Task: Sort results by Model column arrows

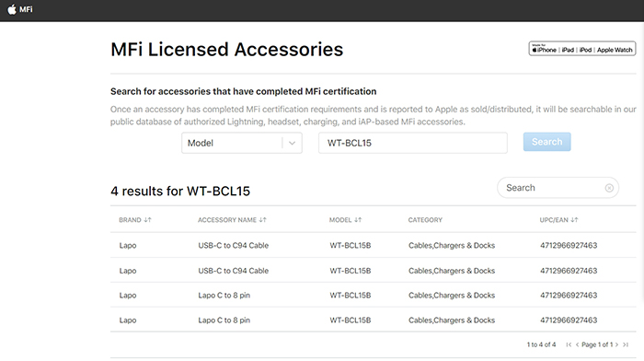Action: coord(358,220)
